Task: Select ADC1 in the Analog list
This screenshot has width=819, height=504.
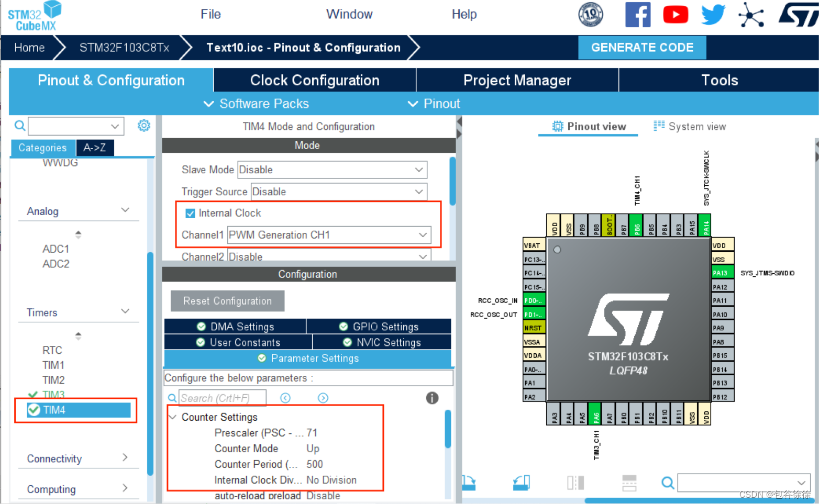Action: (x=56, y=249)
